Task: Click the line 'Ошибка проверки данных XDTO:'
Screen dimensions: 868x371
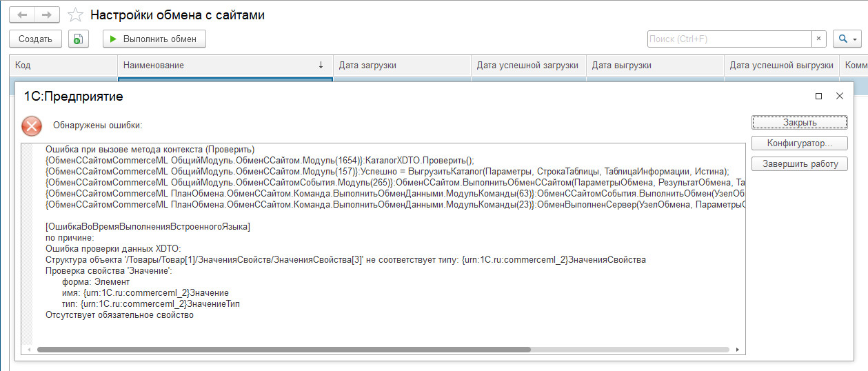Action: tap(113, 248)
